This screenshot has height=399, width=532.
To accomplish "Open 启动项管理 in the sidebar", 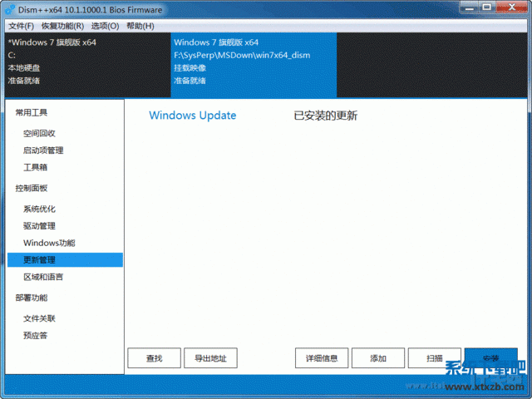I will pyautogui.click(x=43, y=150).
